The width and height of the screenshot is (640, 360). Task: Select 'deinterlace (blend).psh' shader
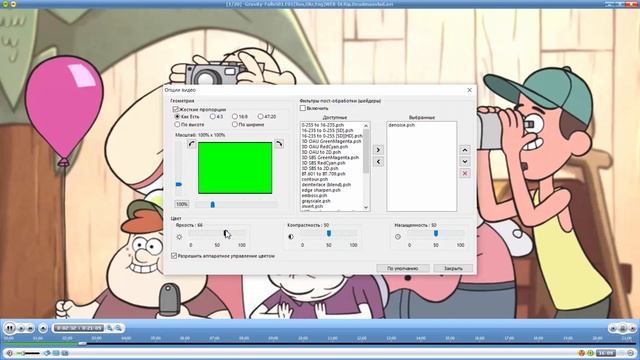[326, 184]
